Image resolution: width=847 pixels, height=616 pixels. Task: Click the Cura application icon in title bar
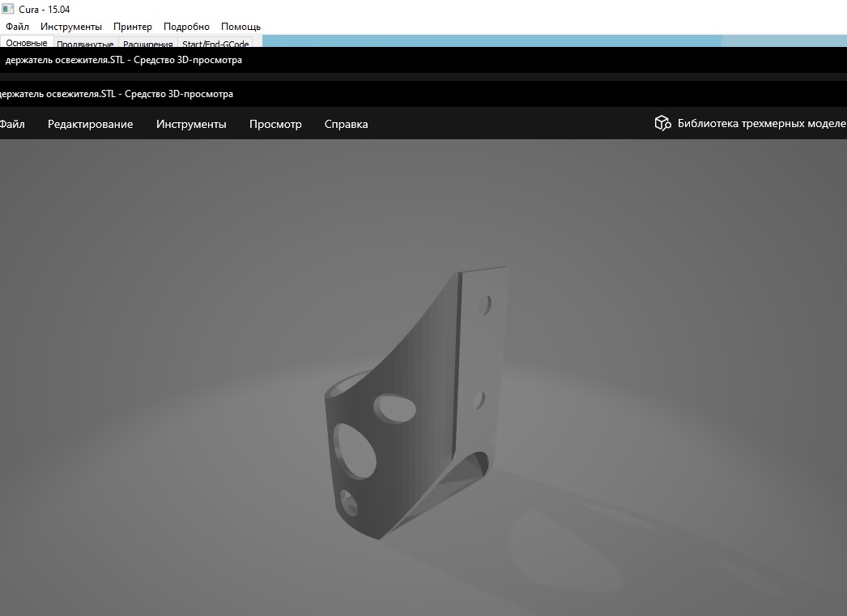click(7, 9)
